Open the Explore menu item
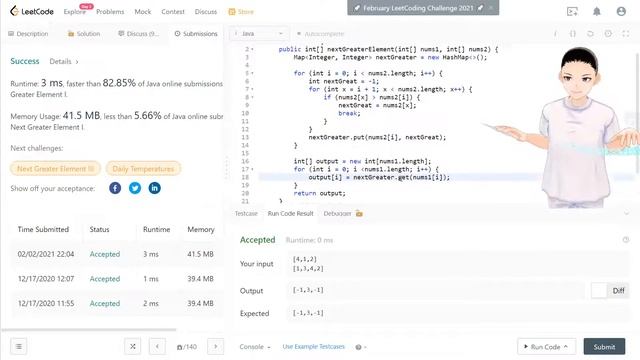Image resolution: width=640 pixels, height=360 pixels. [x=74, y=12]
